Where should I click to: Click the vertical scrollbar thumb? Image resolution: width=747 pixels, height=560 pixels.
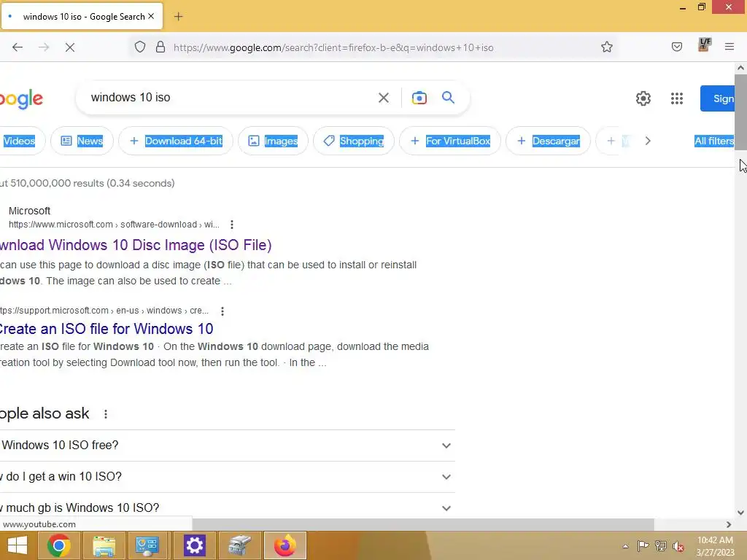pos(740,113)
